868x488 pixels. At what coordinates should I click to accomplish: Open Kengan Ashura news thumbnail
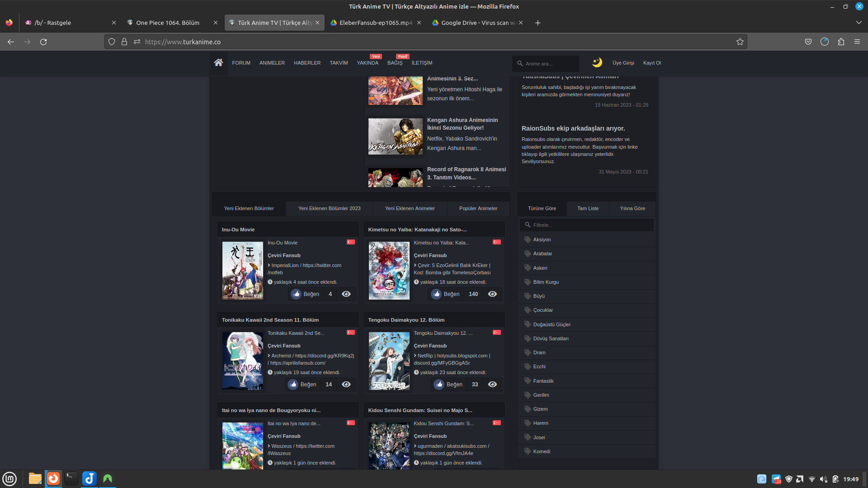tap(395, 136)
